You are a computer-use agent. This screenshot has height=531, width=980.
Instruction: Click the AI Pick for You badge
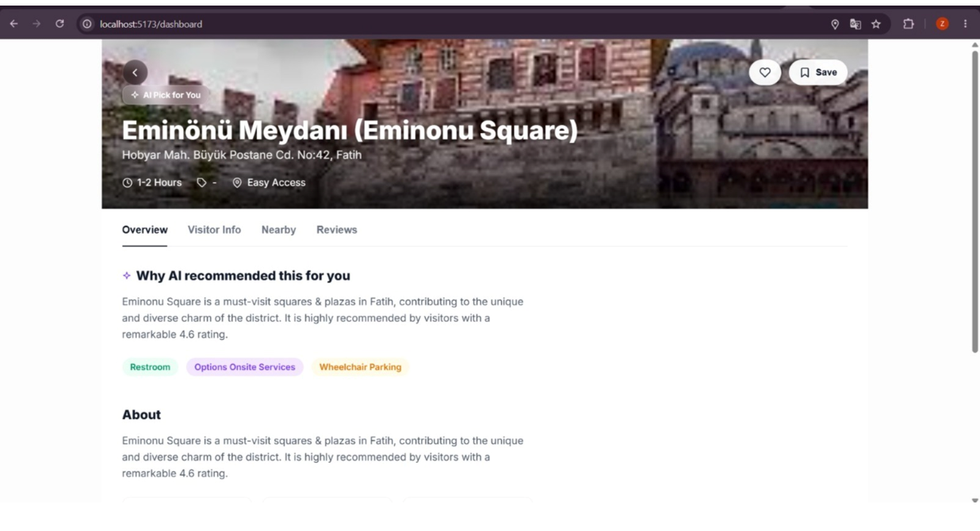pos(166,95)
